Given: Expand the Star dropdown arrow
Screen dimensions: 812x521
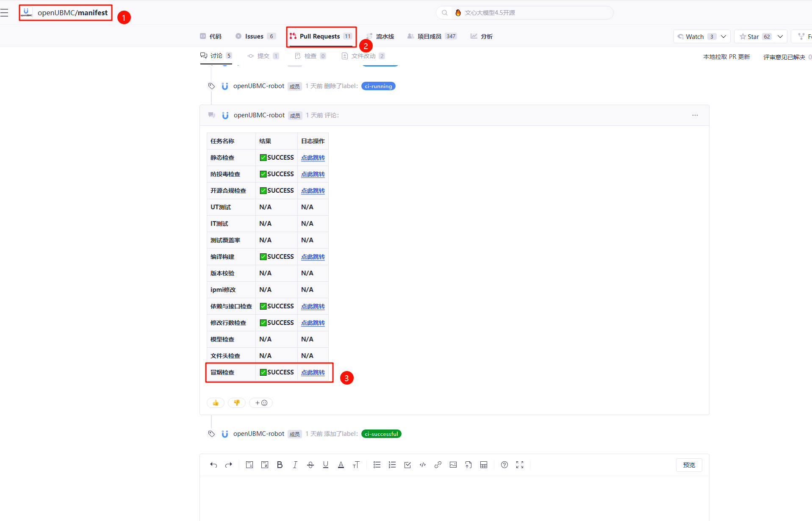Looking at the screenshot, I should click(x=780, y=37).
